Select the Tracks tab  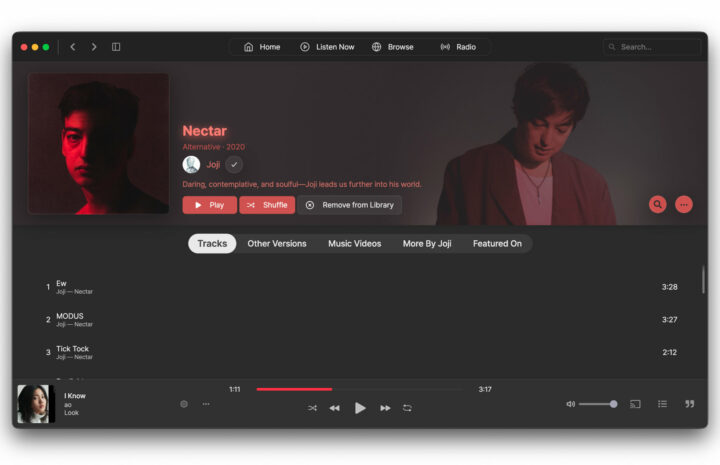pos(212,243)
